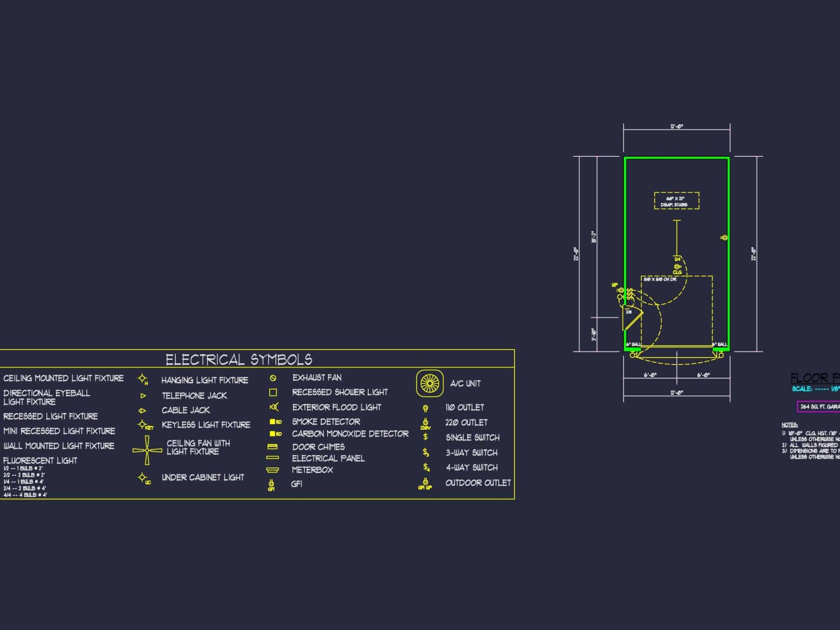The image size is (840, 630).
Task: Click the 3-WAY SWITCH label
Action: [472, 453]
